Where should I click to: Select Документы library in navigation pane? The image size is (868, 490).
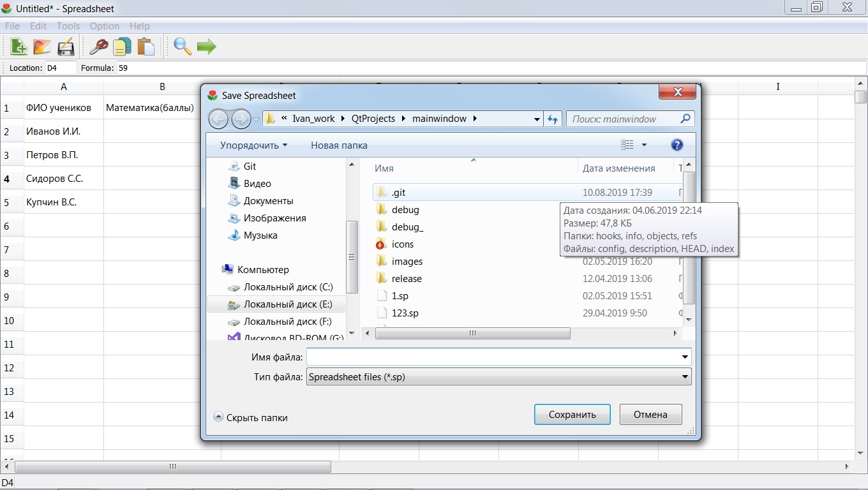tap(268, 200)
